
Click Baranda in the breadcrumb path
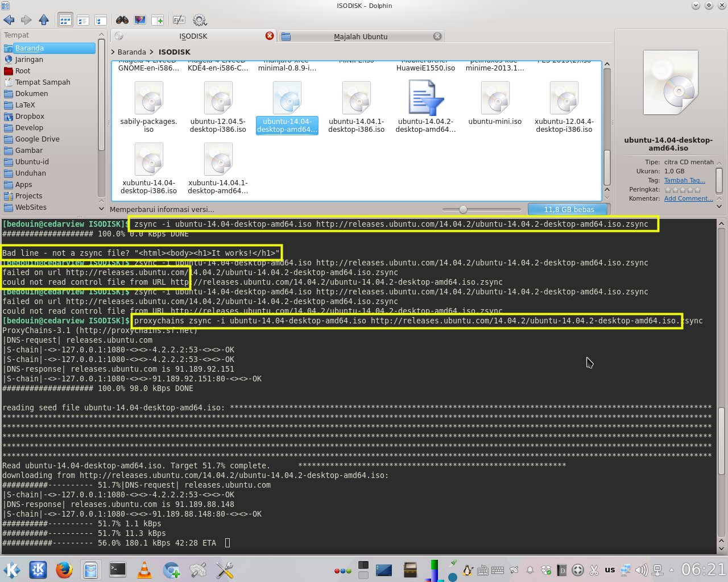pyautogui.click(x=132, y=52)
